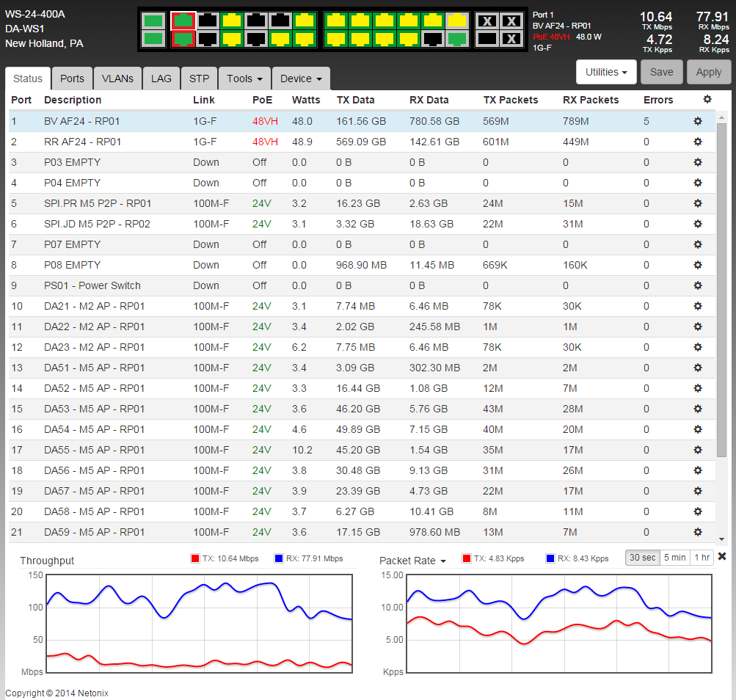
Task: Click the Save button
Action: point(661,72)
